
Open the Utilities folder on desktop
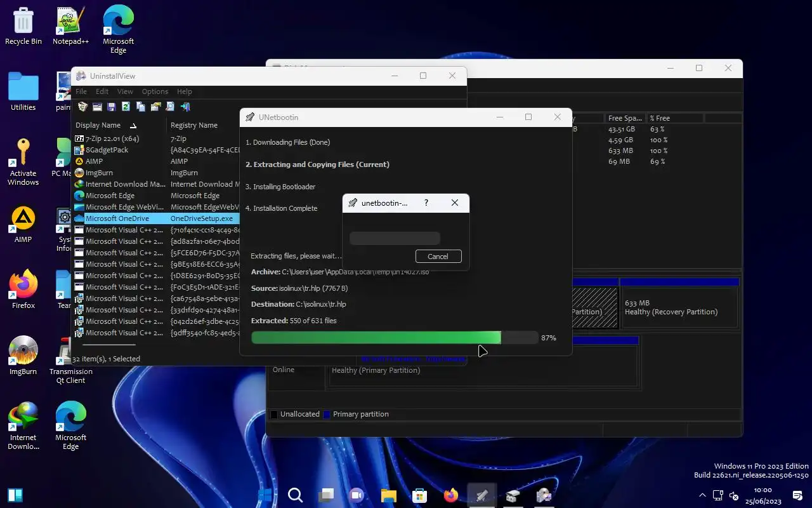pyautogui.click(x=23, y=92)
